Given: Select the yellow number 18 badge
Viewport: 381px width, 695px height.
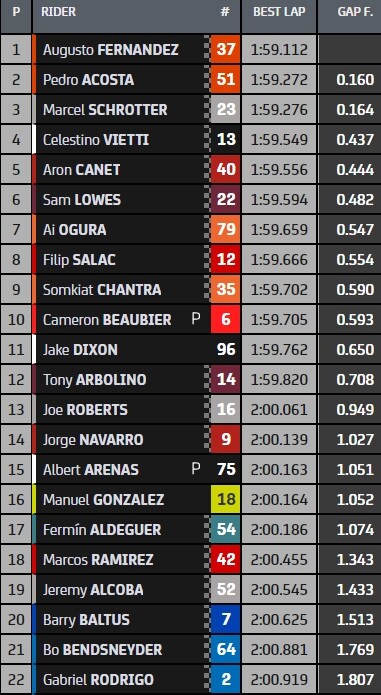Looking at the screenshot, I should tap(225, 500).
